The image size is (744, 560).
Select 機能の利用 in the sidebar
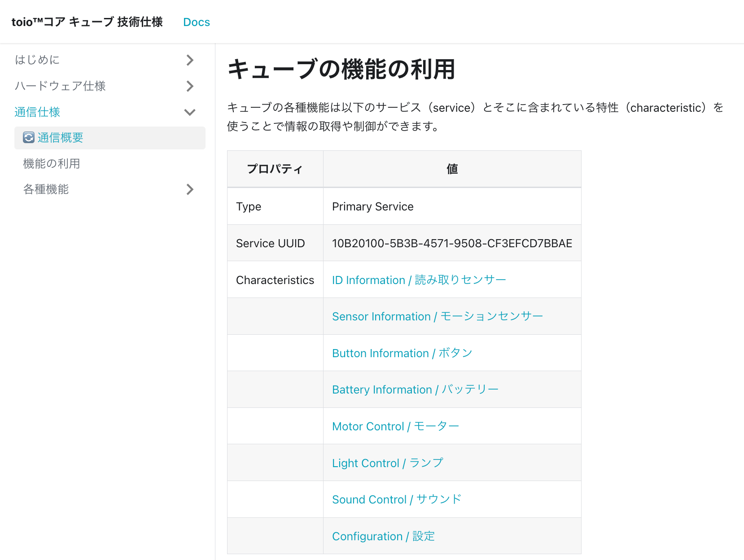[x=52, y=163]
